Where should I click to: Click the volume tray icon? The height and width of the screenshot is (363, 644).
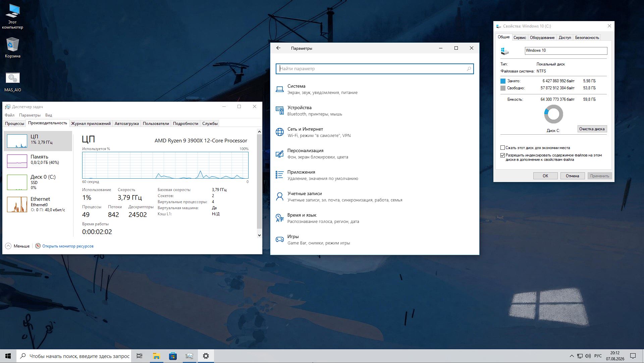coord(588,356)
